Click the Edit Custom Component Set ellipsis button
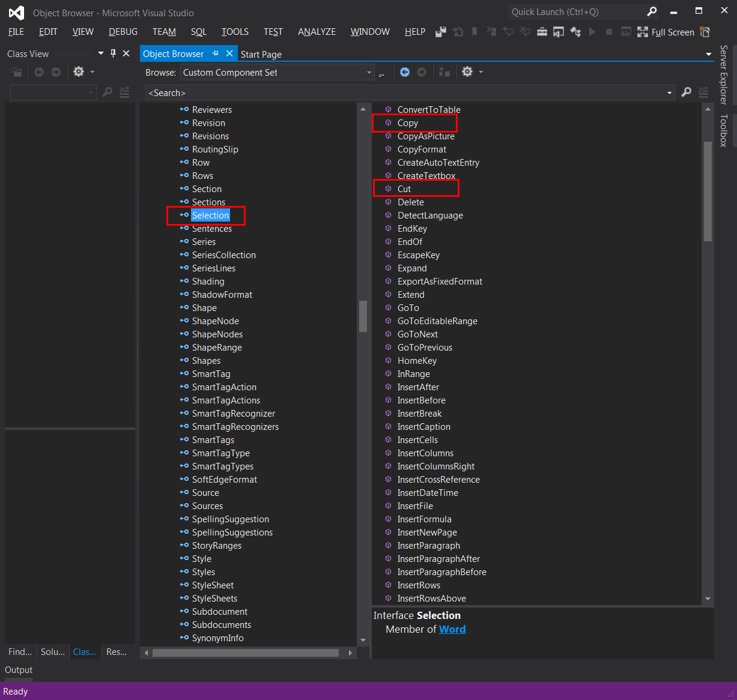 point(381,73)
